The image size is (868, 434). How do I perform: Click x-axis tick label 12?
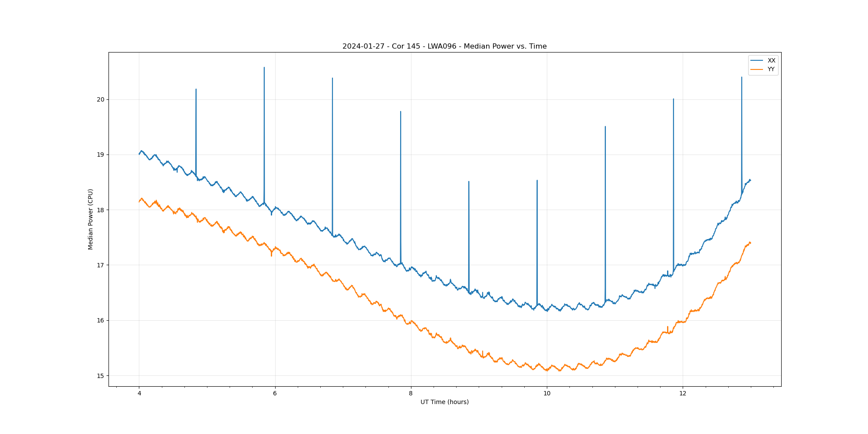tap(683, 394)
